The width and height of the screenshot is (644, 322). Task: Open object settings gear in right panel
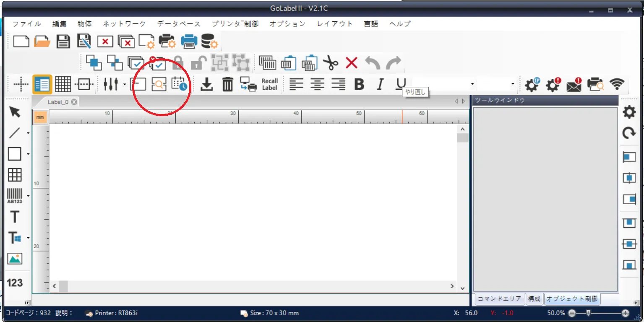click(x=629, y=112)
